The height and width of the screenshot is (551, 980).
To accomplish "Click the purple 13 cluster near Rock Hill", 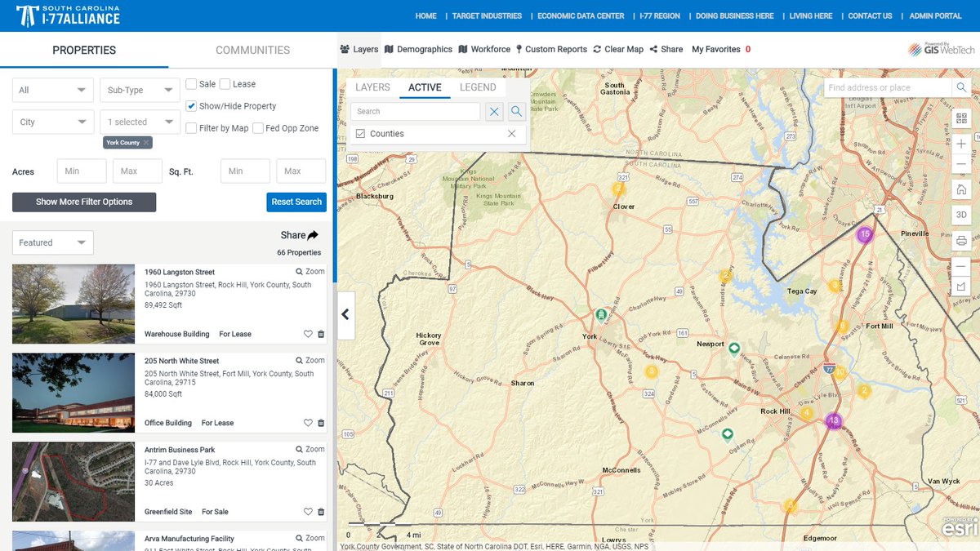I will point(833,421).
